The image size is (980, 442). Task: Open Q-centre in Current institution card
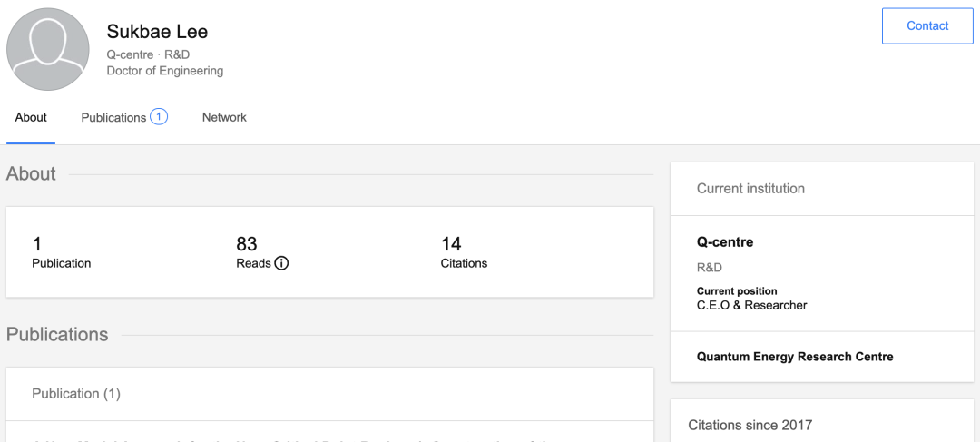tap(724, 242)
